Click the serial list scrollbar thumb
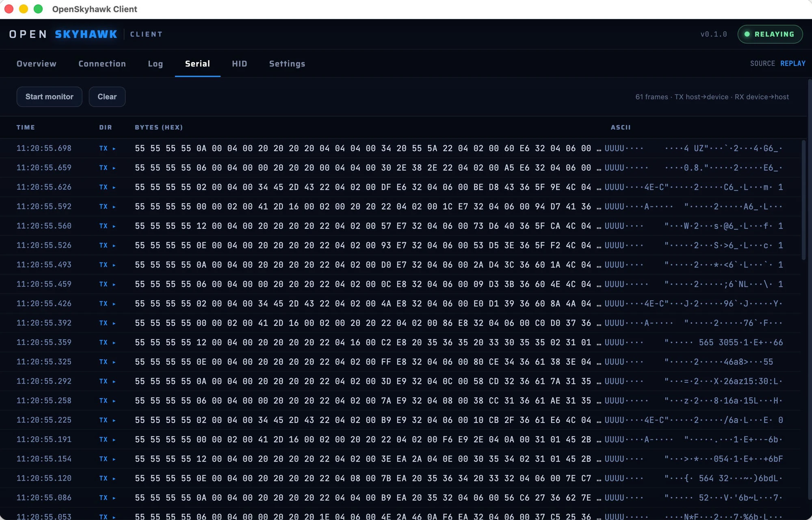812x520 pixels. (x=803, y=200)
